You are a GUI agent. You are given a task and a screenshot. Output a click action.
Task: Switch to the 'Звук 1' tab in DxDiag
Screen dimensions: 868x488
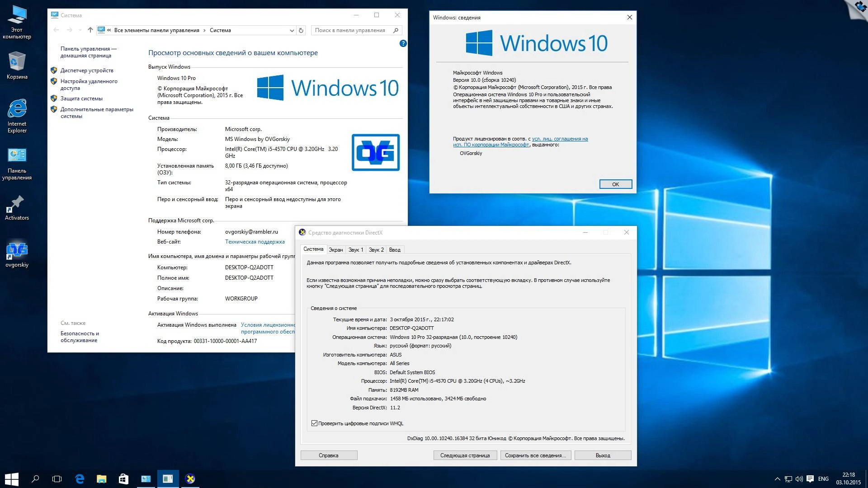click(355, 249)
